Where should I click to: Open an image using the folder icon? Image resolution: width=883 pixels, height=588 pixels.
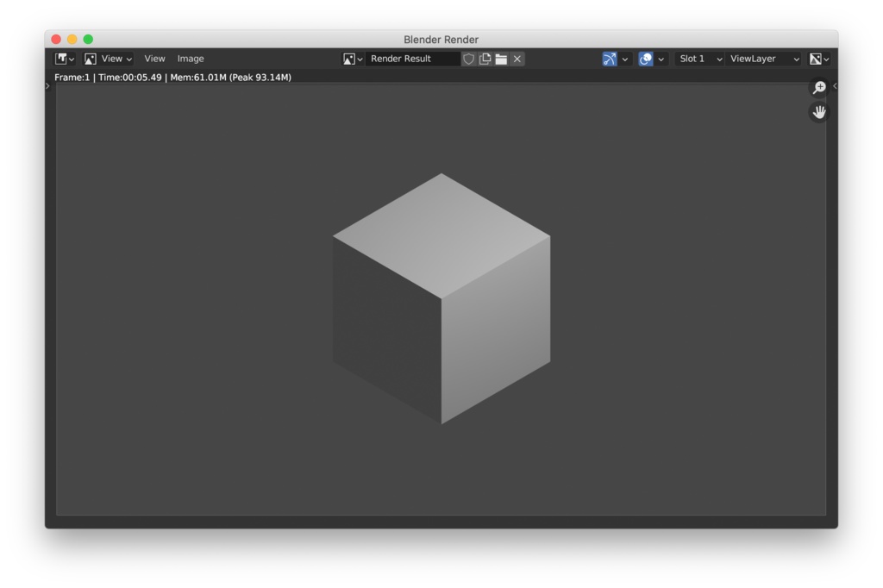(500, 59)
